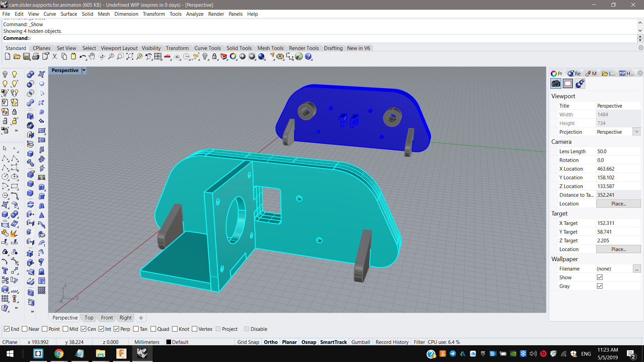This screenshot has width=644, height=362.
Task: Click the camera icon in Properties panel
Action: click(556, 84)
